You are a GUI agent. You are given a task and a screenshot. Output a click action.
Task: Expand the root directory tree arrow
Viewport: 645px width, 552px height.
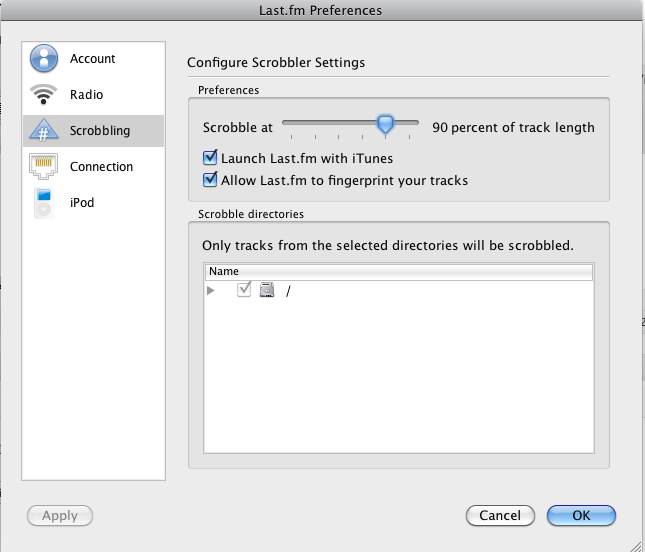(x=211, y=290)
